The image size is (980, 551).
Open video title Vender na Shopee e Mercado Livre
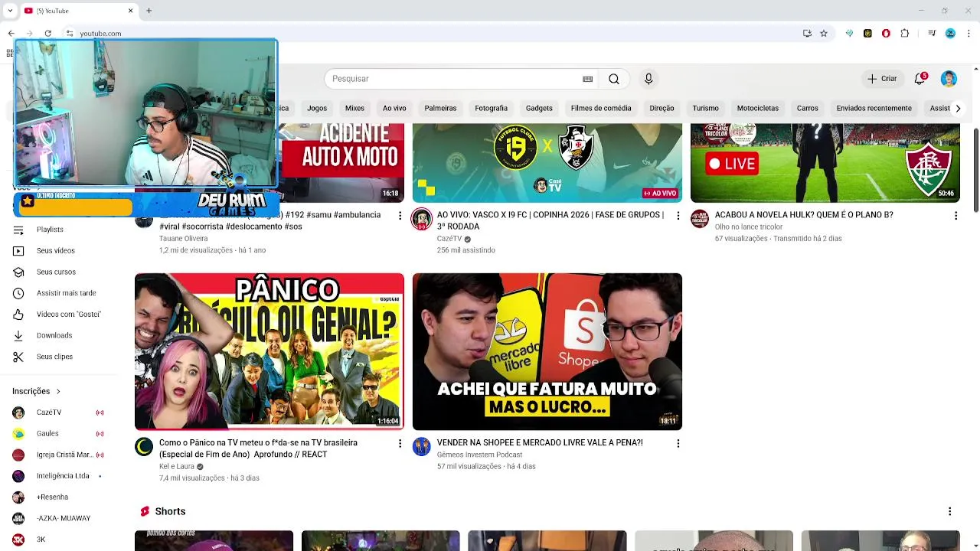point(540,443)
